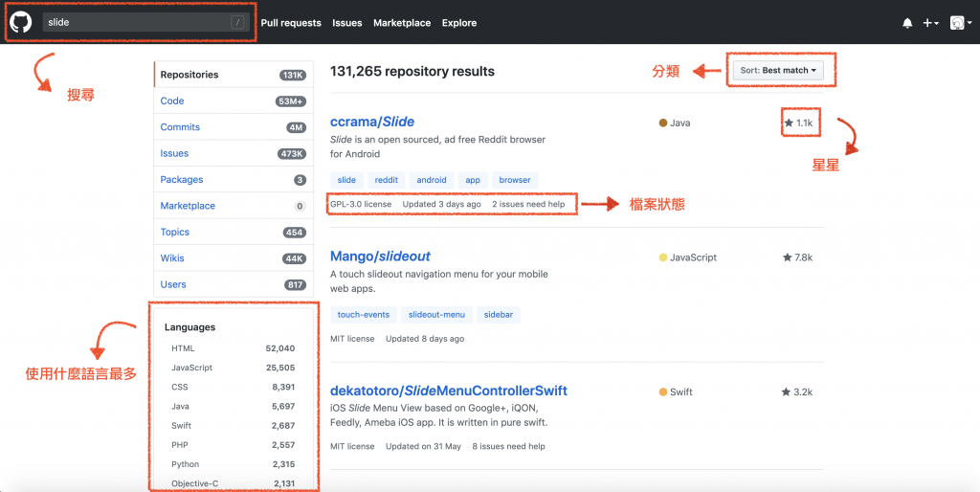Screen dimensions: 980x492
Task: Click the touch-events topic tag
Action: (x=363, y=315)
